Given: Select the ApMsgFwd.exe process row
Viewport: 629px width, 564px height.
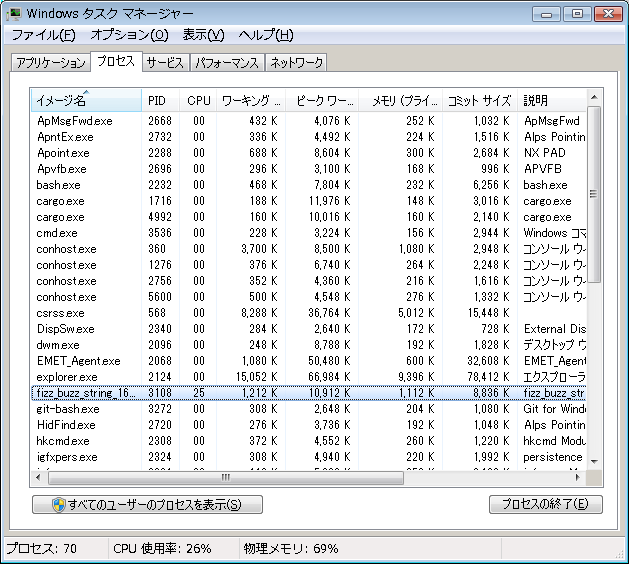Looking at the screenshot, I should point(308,121).
